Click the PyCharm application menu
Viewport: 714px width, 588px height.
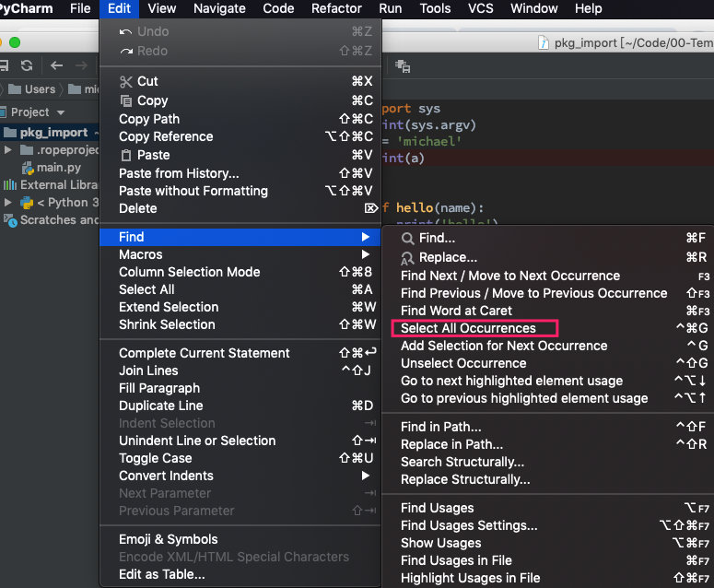pos(26,8)
